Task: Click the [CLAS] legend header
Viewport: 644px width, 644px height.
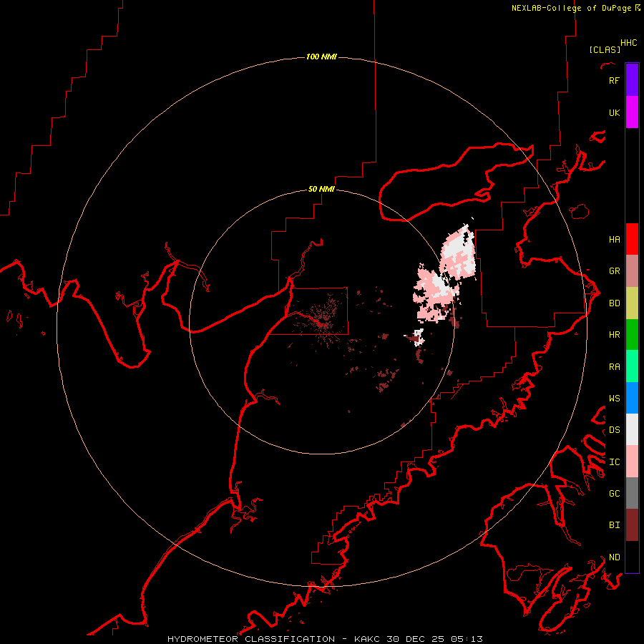Action: pos(605,49)
